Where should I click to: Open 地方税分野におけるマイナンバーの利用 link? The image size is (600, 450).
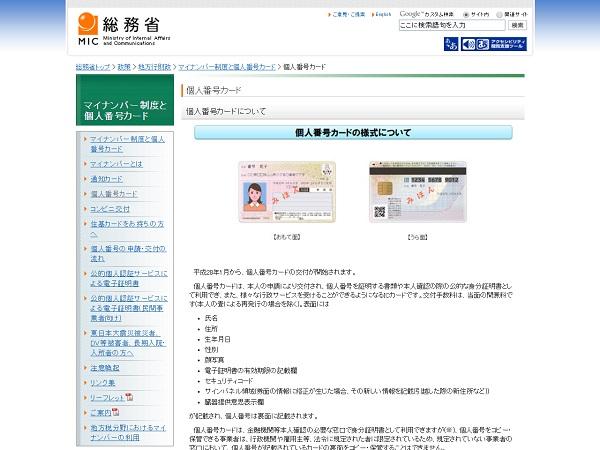128,432
